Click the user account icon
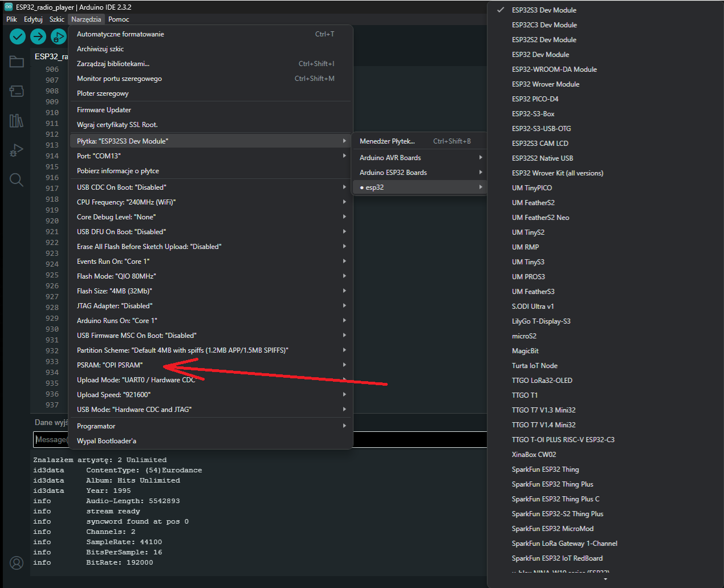 click(17, 563)
